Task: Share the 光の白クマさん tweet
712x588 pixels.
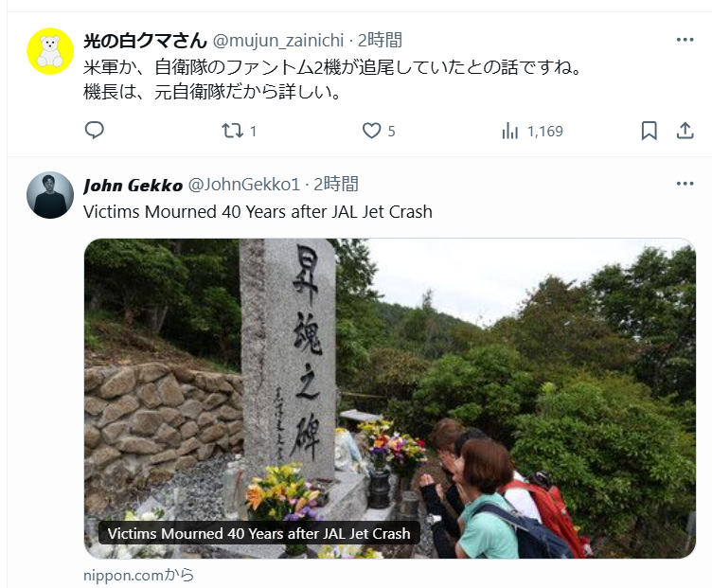Action: click(x=685, y=131)
